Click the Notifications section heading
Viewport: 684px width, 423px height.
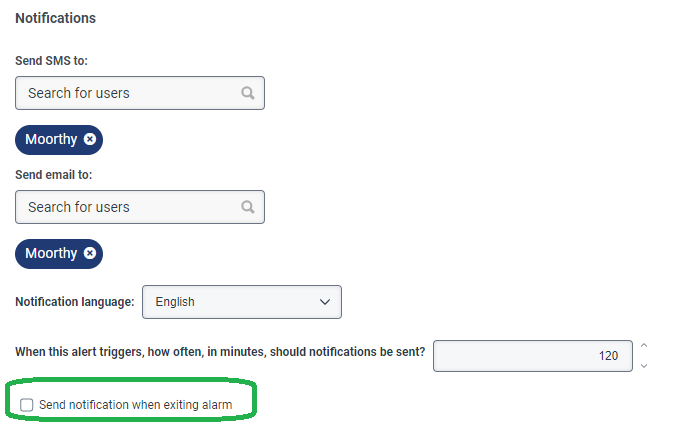tap(55, 18)
